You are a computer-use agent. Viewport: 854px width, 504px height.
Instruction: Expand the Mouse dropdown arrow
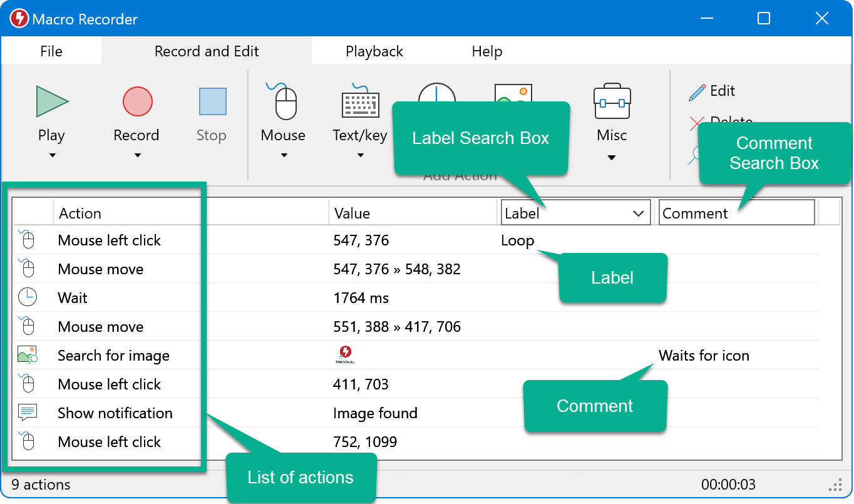click(284, 156)
